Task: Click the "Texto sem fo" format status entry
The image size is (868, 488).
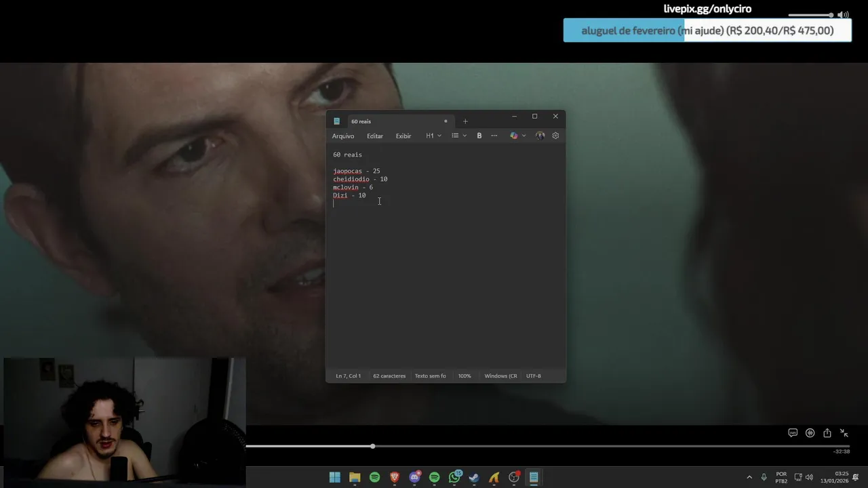Action: coord(430,375)
